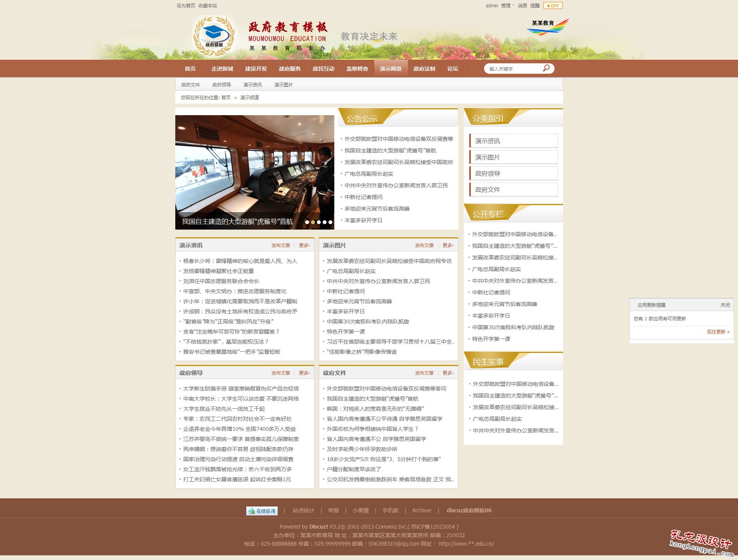Click 更多 in 演示资讯 panel header

pyautogui.click(x=304, y=245)
